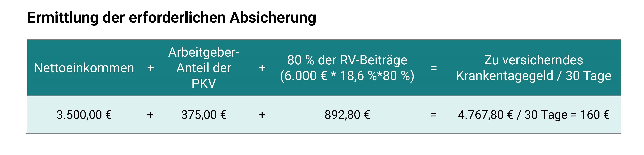Select the 375,00 € value
Viewport: 644px width, 155px height.
(204, 115)
